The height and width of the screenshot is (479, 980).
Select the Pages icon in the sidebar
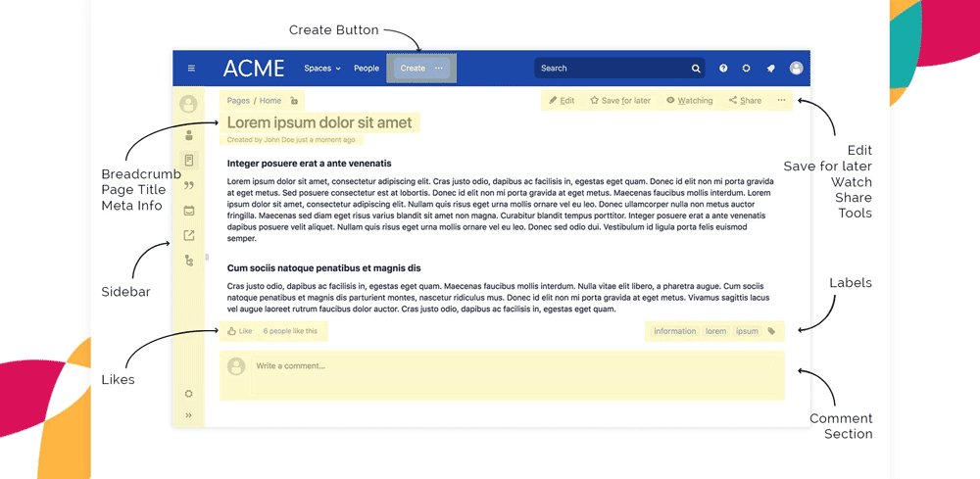point(189,161)
